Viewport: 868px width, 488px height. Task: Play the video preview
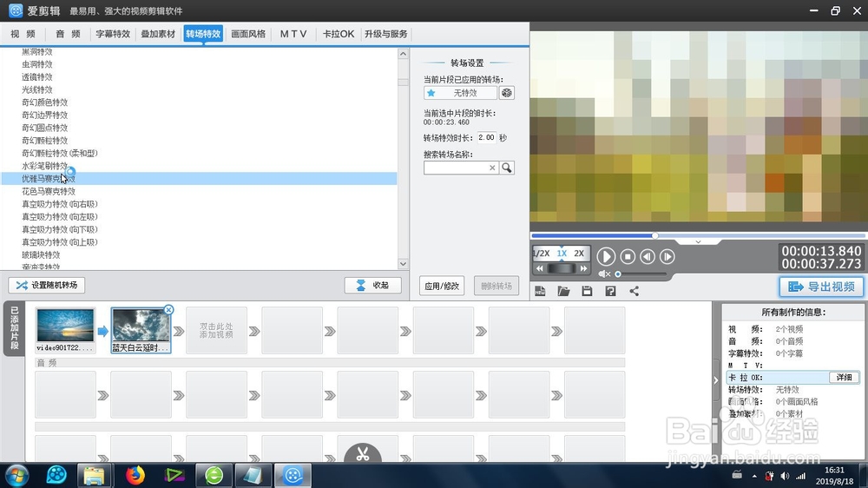point(606,256)
